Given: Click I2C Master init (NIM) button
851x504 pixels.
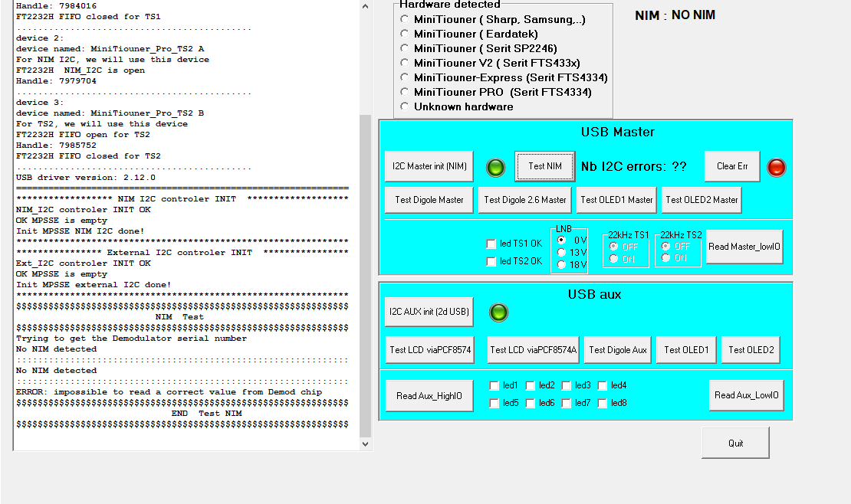Looking at the screenshot, I should 429,166.
